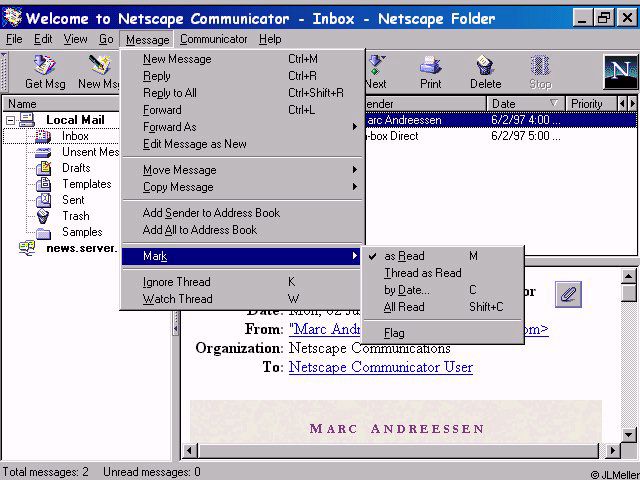Open the Go menu
This screenshot has height=480, width=640.
pos(106,39)
